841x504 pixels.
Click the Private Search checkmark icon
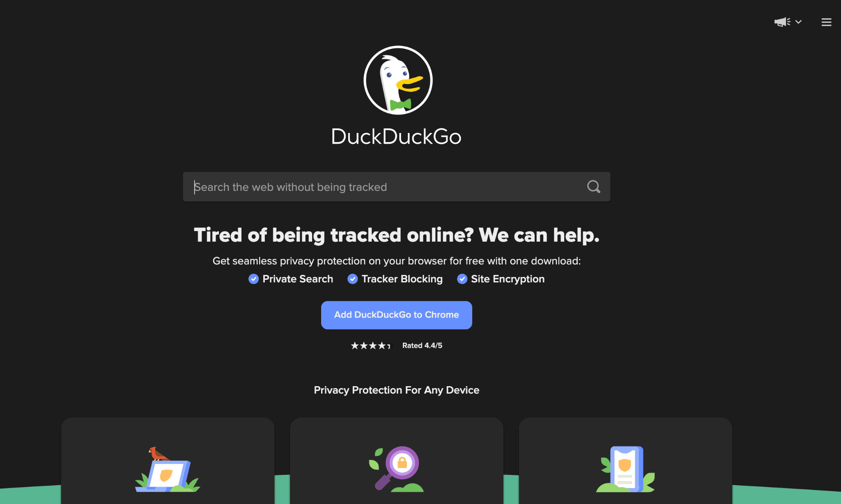pyautogui.click(x=253, y=278)
